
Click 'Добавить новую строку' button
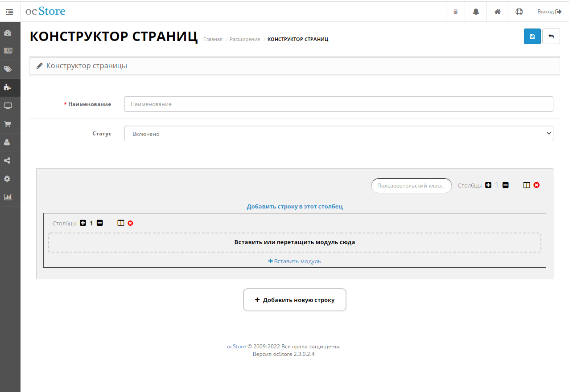(294, 300)
